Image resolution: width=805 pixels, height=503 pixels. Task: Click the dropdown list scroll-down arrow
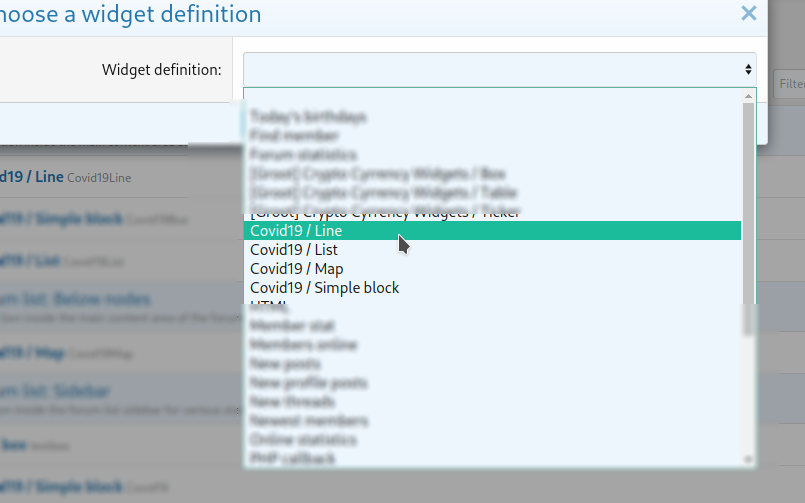point(747,459)
